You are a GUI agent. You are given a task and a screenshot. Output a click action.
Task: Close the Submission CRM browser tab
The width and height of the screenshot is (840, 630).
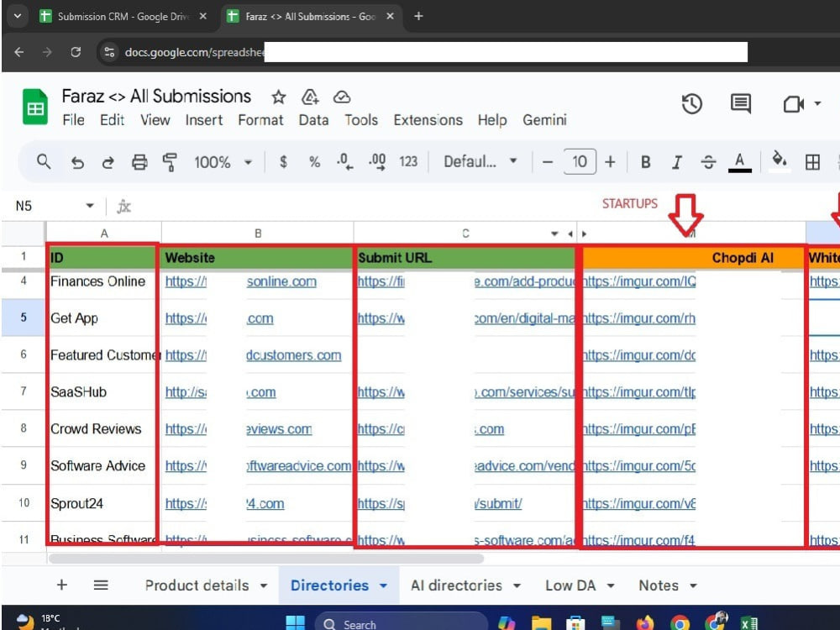203,17
